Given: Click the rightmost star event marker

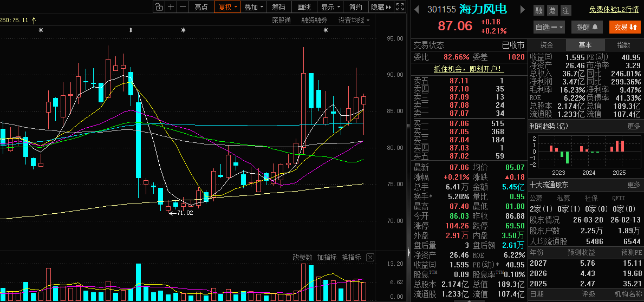Looking at the screenshot, I should pyautogui.click(x=326, y=30).
